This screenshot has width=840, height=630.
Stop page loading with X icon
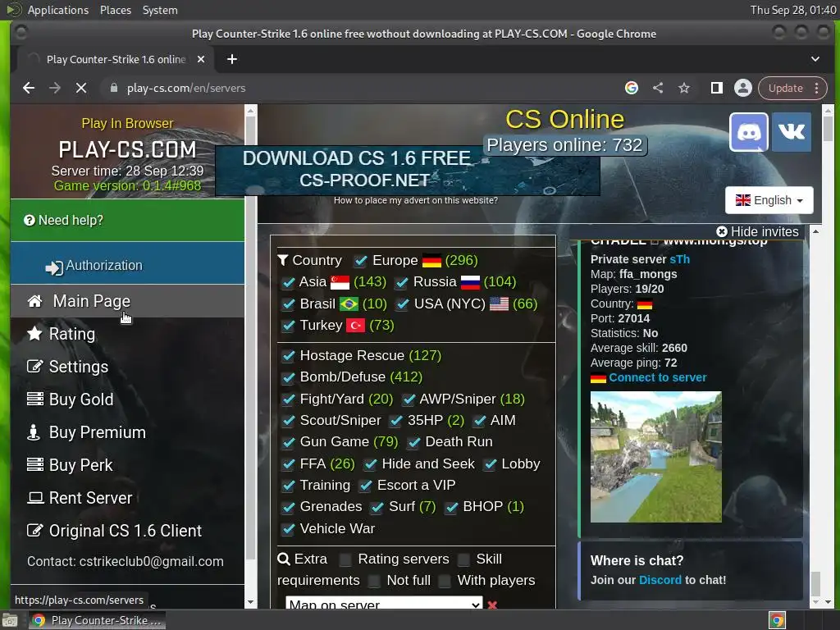click(x=81, y=88)
